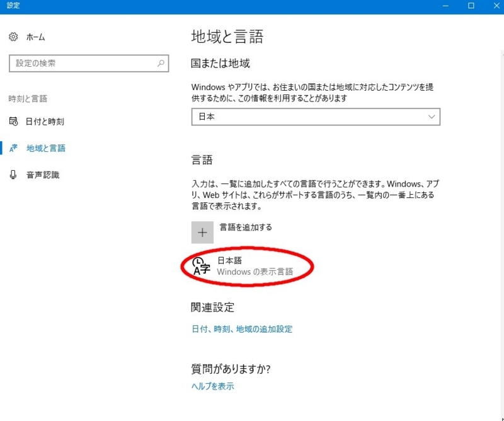Click the 設定の検索 search field

89,63
